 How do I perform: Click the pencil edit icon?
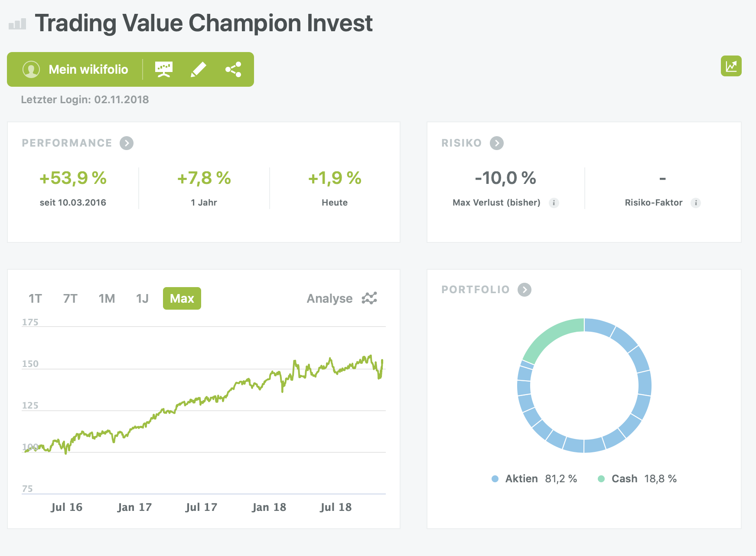[198, 69]
